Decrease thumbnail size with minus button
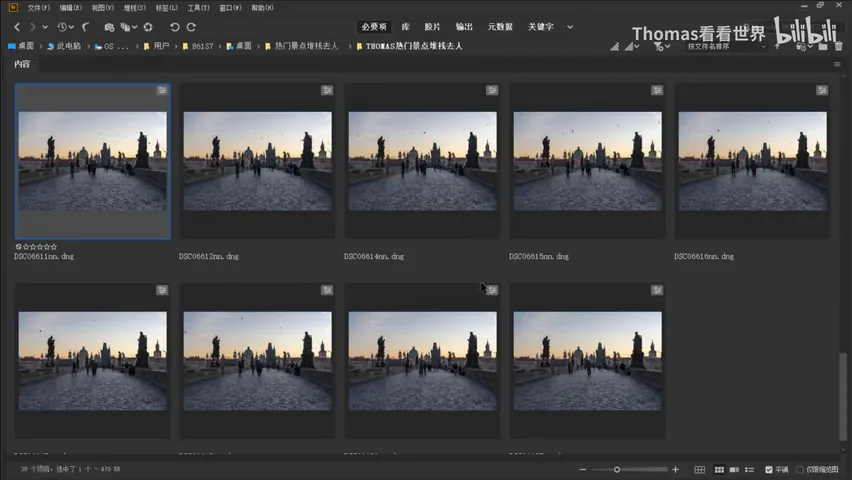 pyautogui.click(x=582, y=470)
